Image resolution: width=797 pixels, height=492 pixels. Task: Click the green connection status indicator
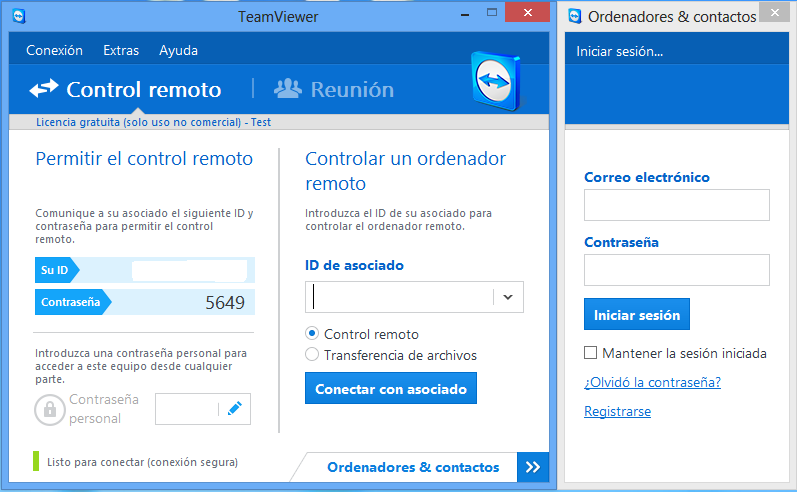37,462
